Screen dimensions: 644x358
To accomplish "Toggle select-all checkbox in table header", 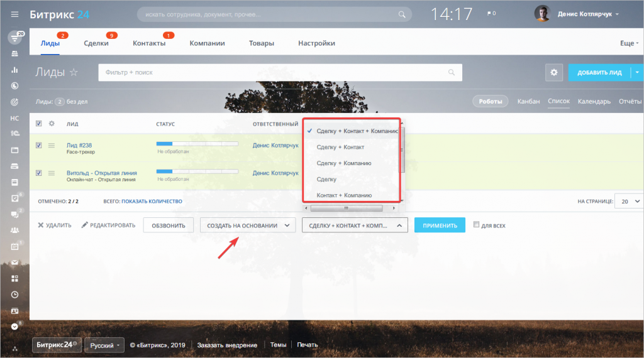I will click(38, 124).
